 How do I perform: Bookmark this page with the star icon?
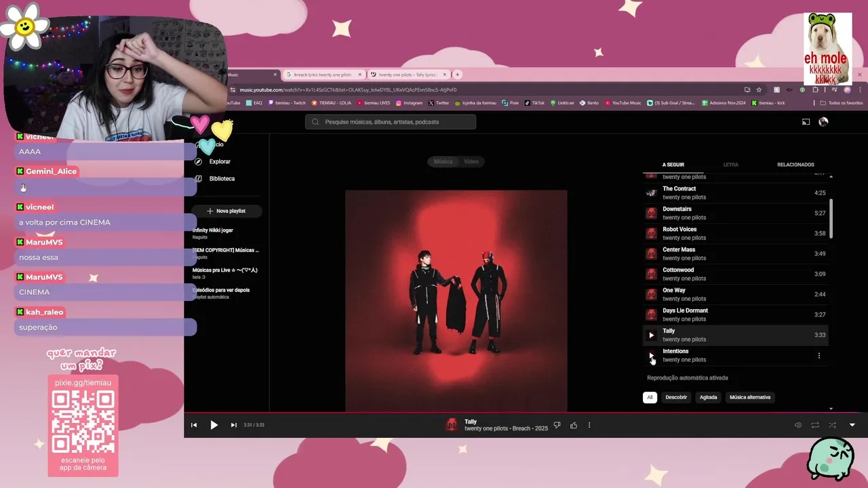coord(759,89)
